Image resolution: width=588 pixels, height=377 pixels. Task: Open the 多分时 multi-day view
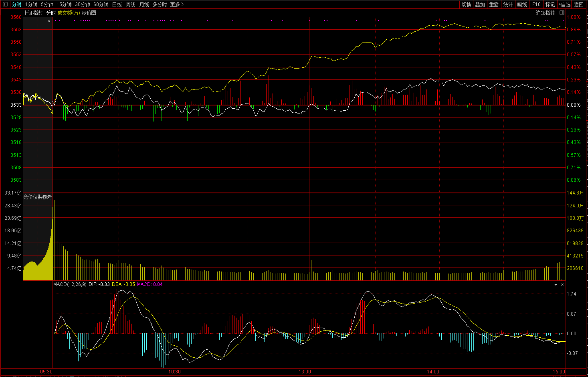click(x=160, y=4)
